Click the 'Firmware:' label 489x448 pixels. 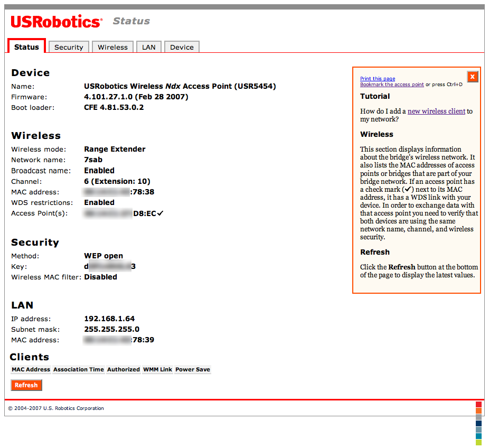29,97
